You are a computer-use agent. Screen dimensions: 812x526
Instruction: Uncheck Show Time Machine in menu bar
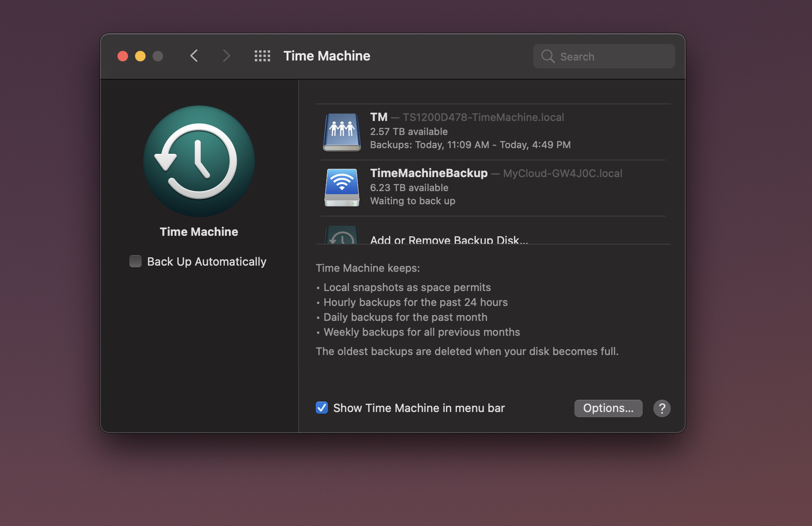(322, 408)
